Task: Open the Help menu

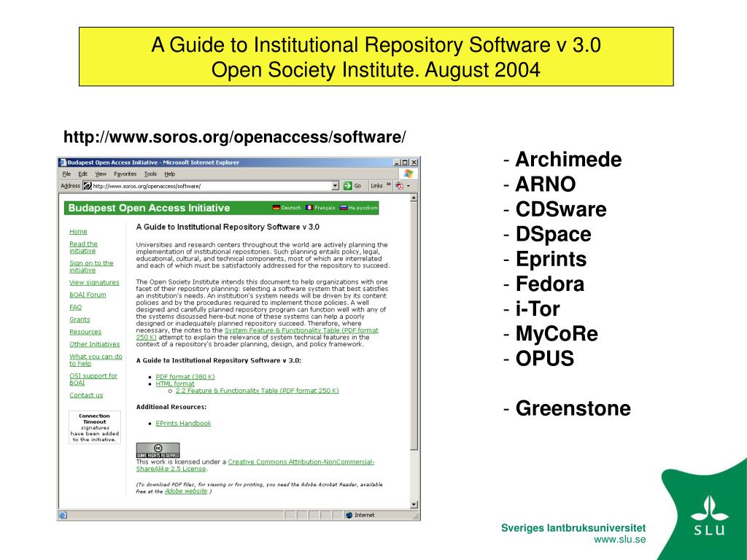Action: (169, 174)
